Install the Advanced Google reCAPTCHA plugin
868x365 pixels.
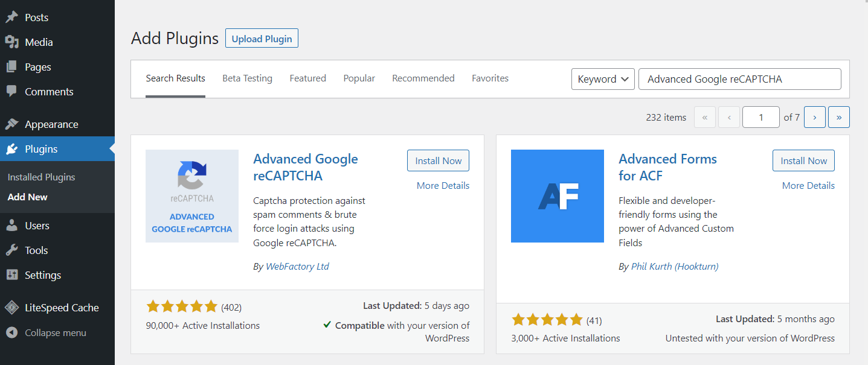click(438, 160)
